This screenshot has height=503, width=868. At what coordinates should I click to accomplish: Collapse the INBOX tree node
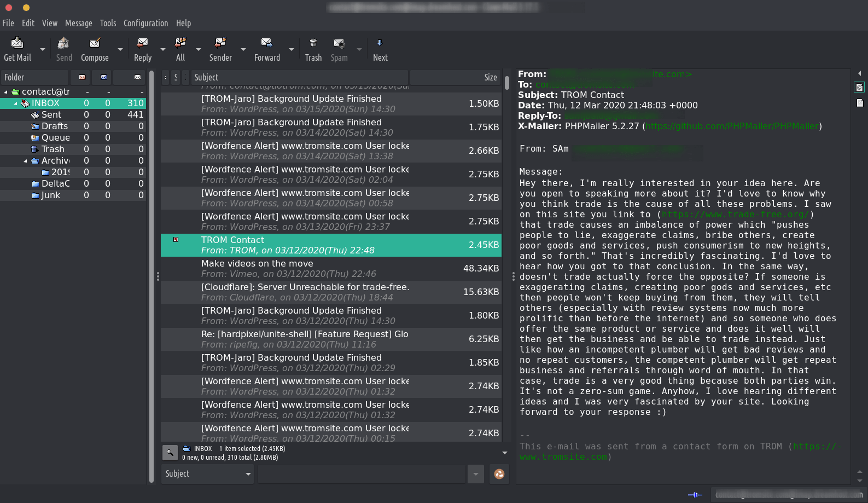[15, 103]
